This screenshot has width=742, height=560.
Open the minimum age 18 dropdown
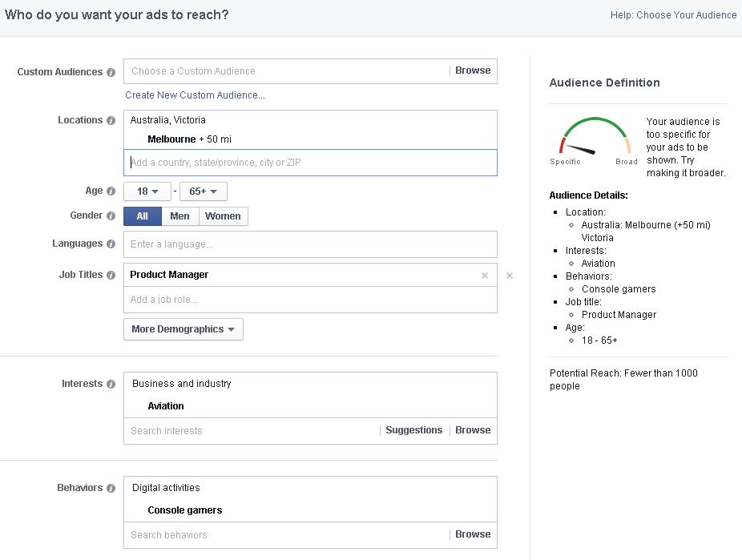click(147, 191)
